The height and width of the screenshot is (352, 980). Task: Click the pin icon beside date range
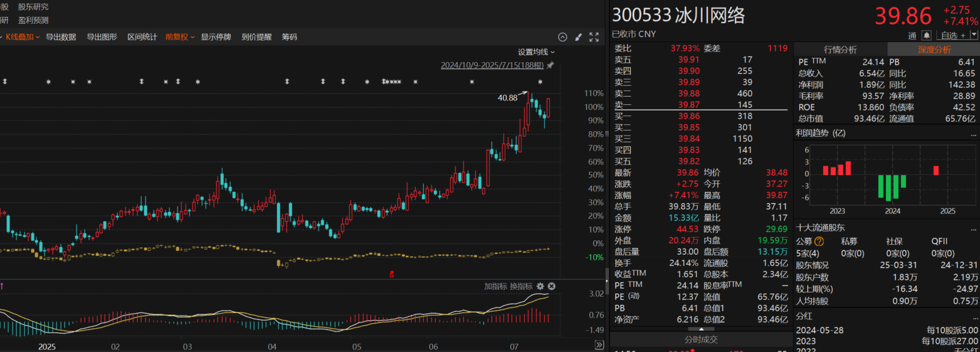551,65
